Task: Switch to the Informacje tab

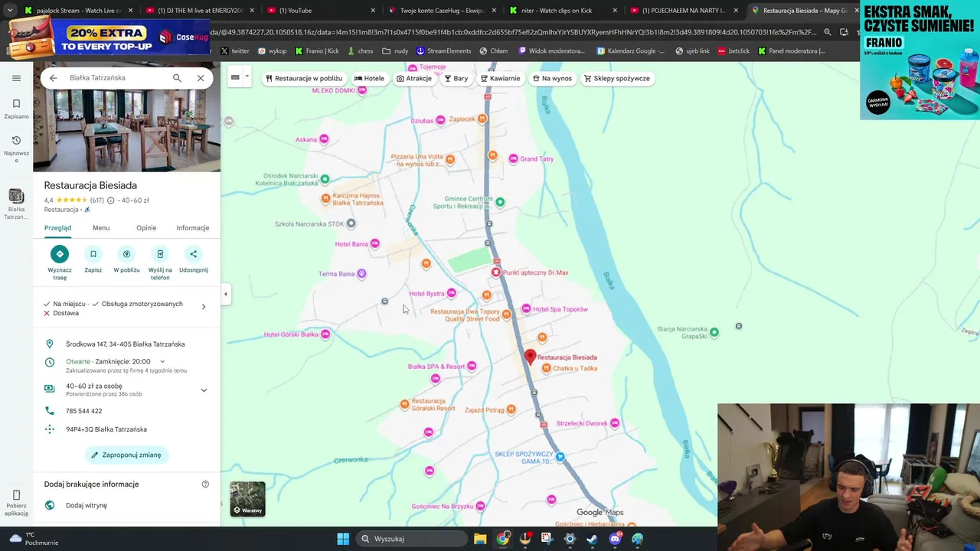Action: click(x=193, y=228)
